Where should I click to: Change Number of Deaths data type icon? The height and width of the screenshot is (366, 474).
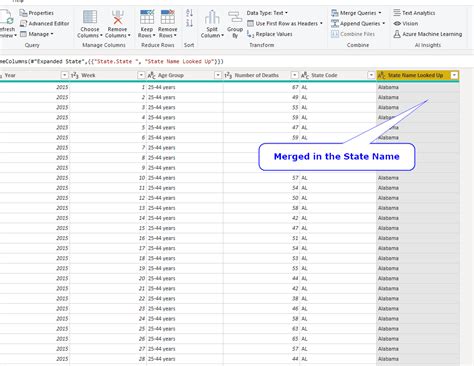(228, 75)
